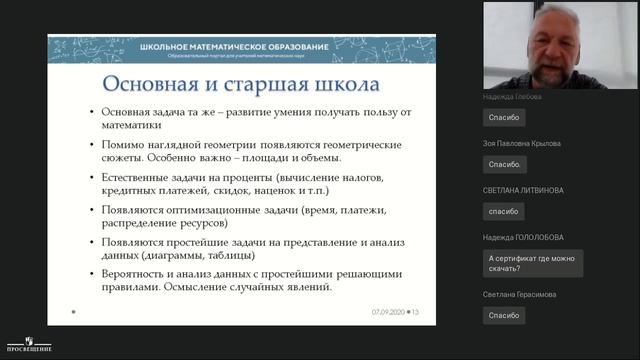Click slide title 'Основная и старшая школа'
This screenshot has height=360, width=640.
[x=241, y=84]
